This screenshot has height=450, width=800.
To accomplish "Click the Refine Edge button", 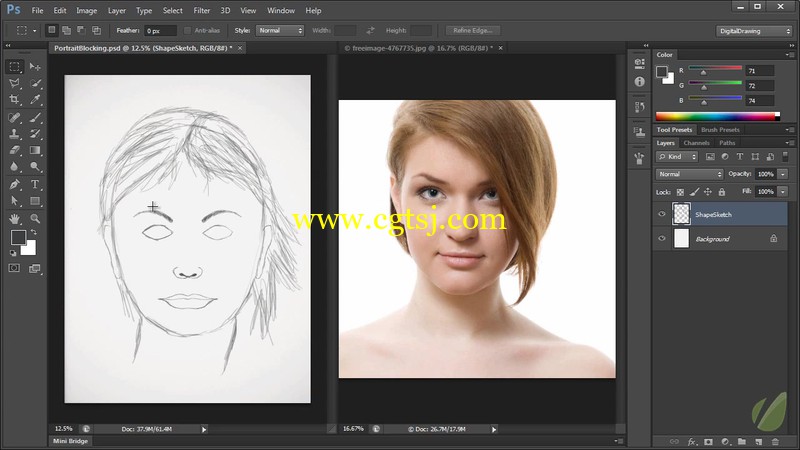I will [x=472, y=31].
